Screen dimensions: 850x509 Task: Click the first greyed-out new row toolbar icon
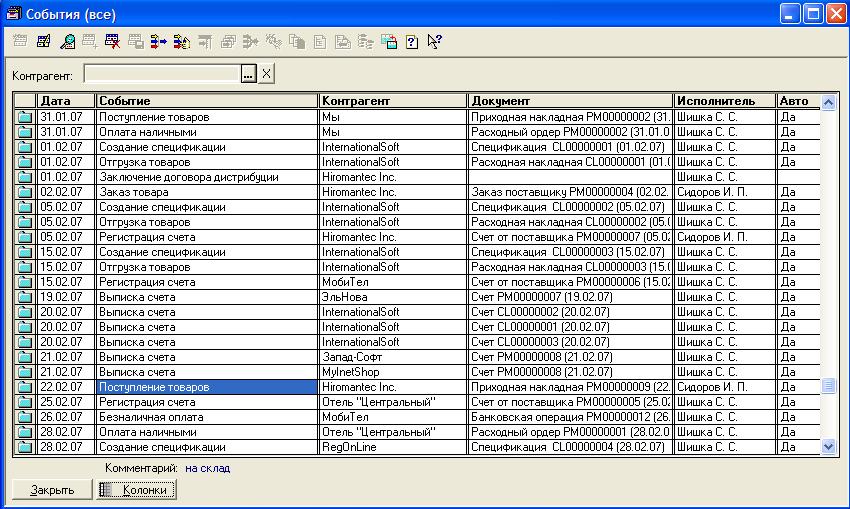(x=20, y=41)
